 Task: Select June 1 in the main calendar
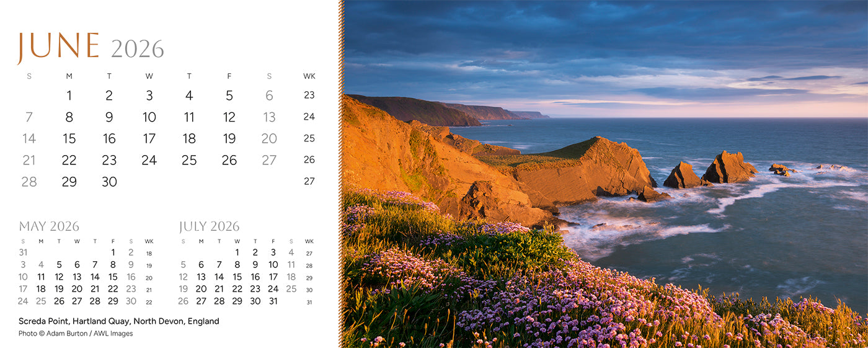pyautogui.click(x=69, y=96)
